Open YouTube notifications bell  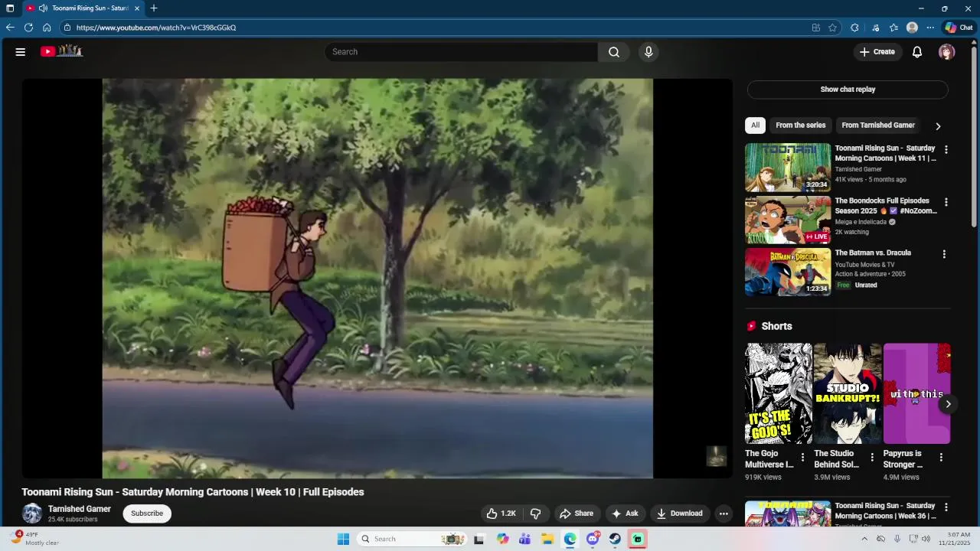[917, 52]
